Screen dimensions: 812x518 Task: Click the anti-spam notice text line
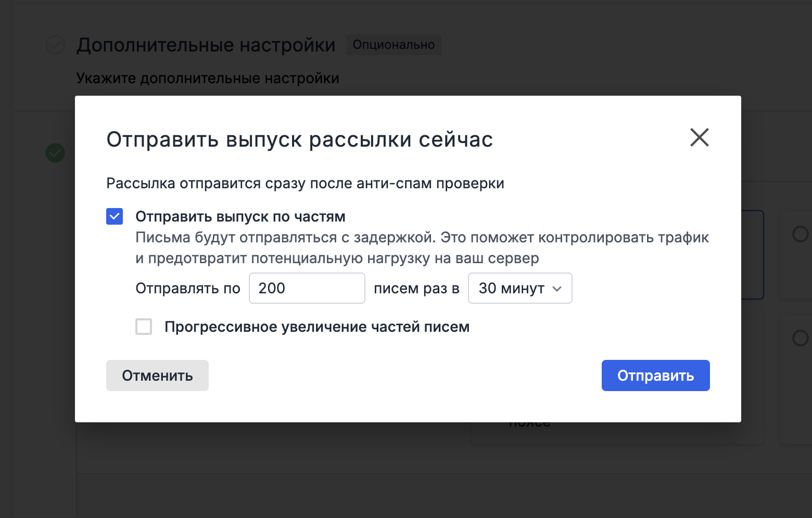pos(305,183)
